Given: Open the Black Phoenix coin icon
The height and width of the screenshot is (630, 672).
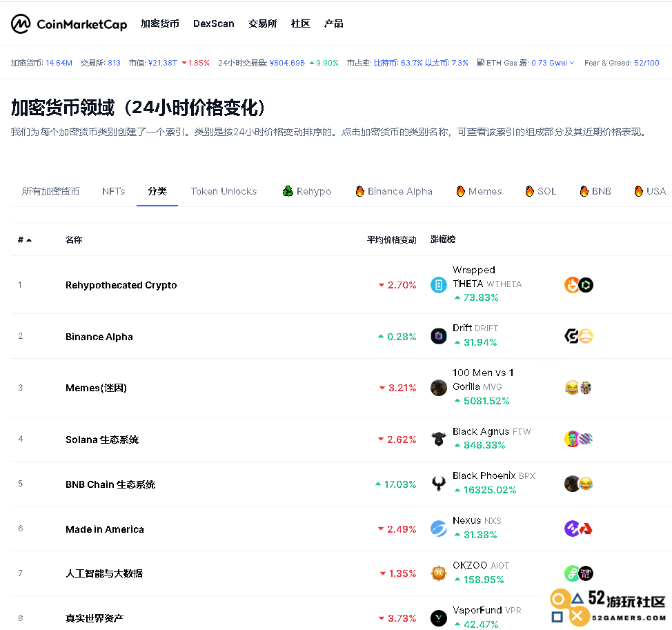Looking at the screenshot, I should click(x=438, y=484).
